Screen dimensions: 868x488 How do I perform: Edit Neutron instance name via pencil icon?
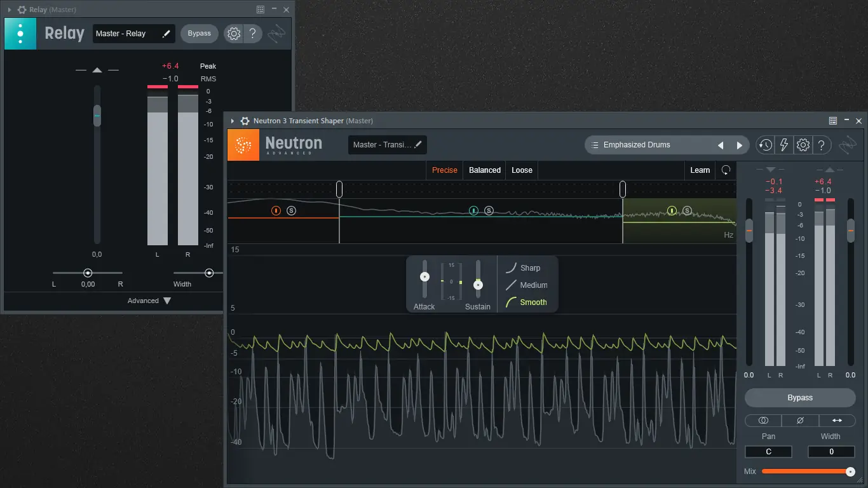point(418,145)
